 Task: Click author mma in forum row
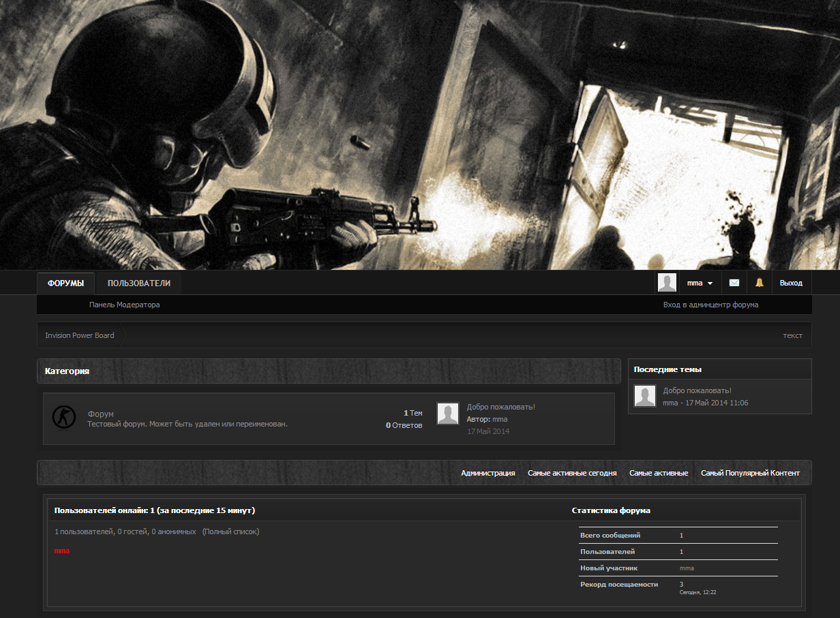[500, 419]
